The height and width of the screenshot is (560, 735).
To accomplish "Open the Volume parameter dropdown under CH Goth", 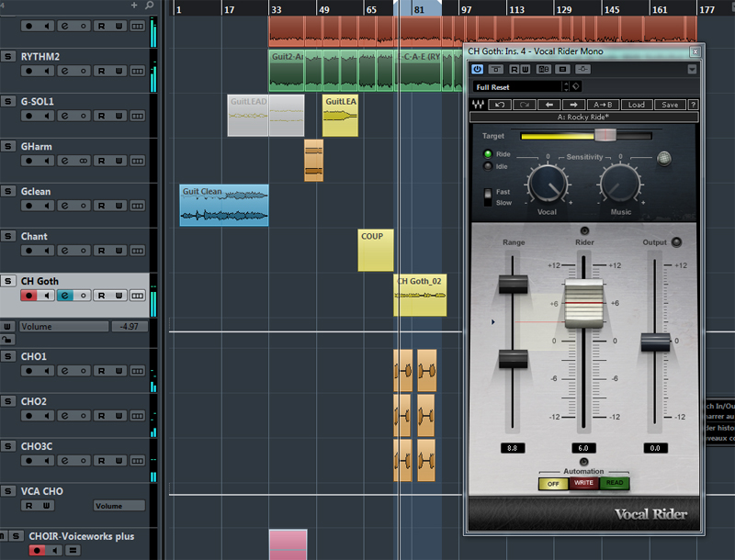I will (64, 327).
